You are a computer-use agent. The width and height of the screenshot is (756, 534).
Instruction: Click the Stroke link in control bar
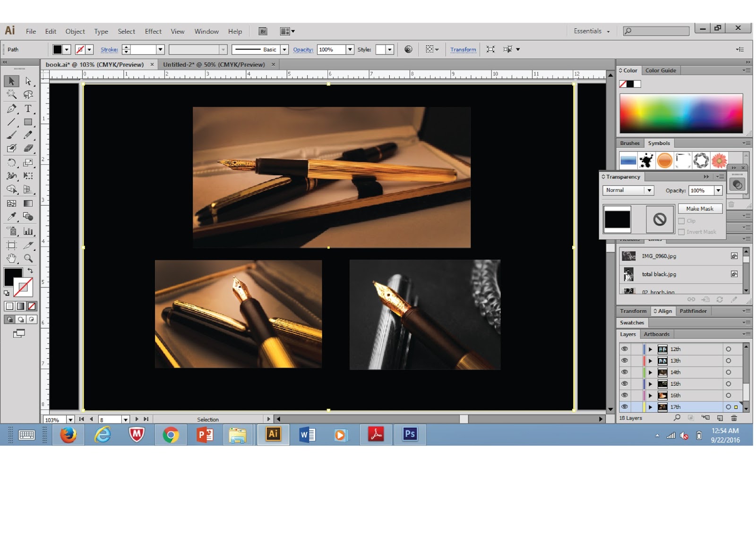[109, 50]
